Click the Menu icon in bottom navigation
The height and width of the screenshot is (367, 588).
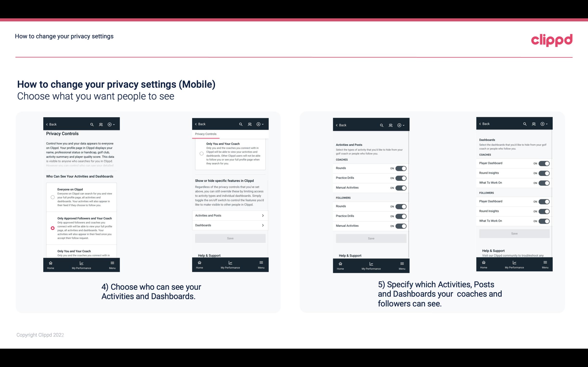(x=112, y=263)
